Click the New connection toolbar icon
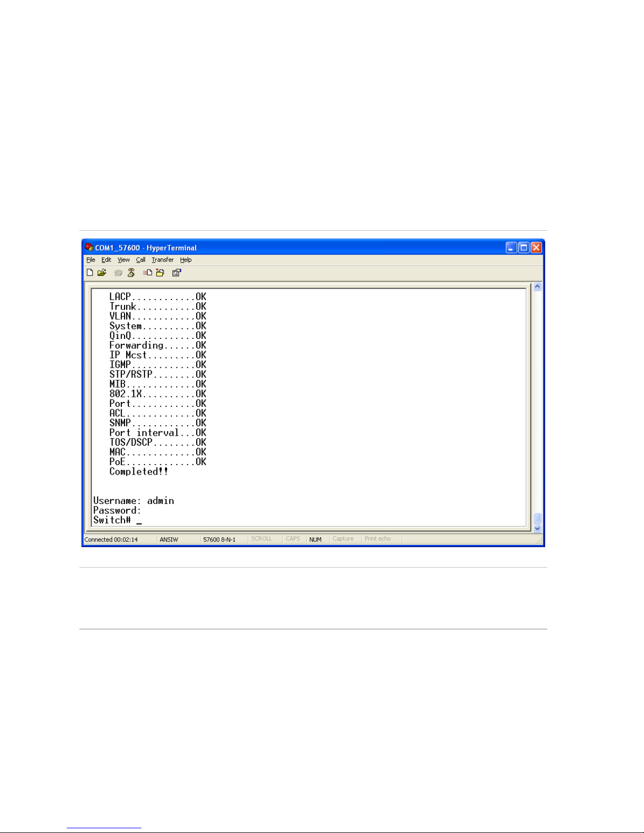The height and width of the screenshot is (833, 644). (90, 272)
